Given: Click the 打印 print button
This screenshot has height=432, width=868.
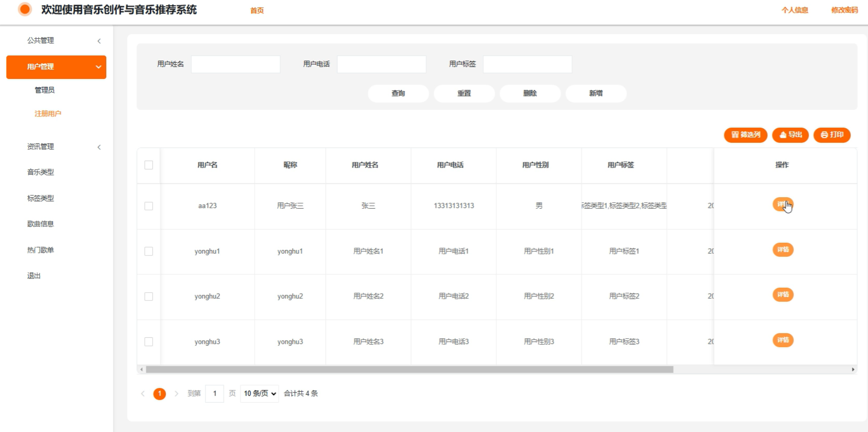Looking at the screenshot, I should click(832, 135).
